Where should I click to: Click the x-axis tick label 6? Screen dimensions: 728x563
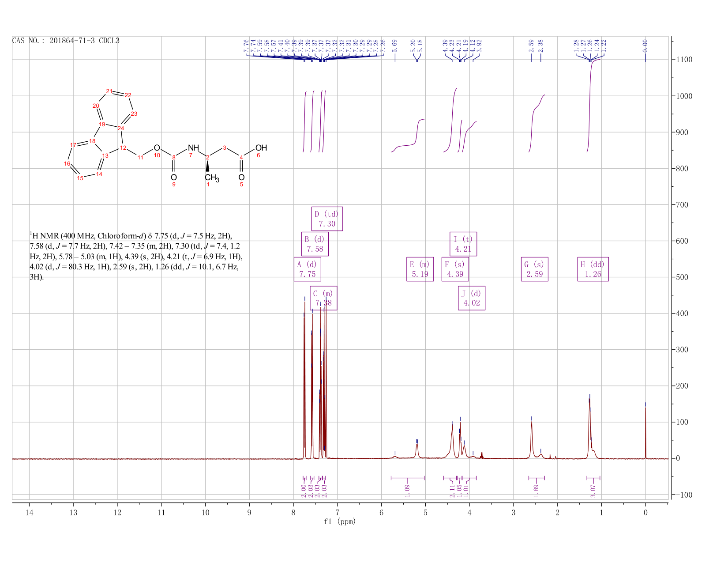coord(381,513)
